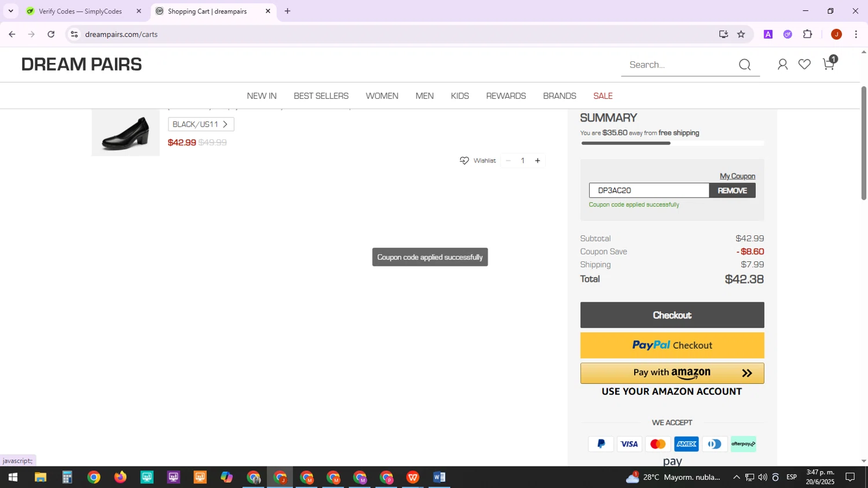Click the American Express payment icon
The image size is (868, 488).
(686, 444)
